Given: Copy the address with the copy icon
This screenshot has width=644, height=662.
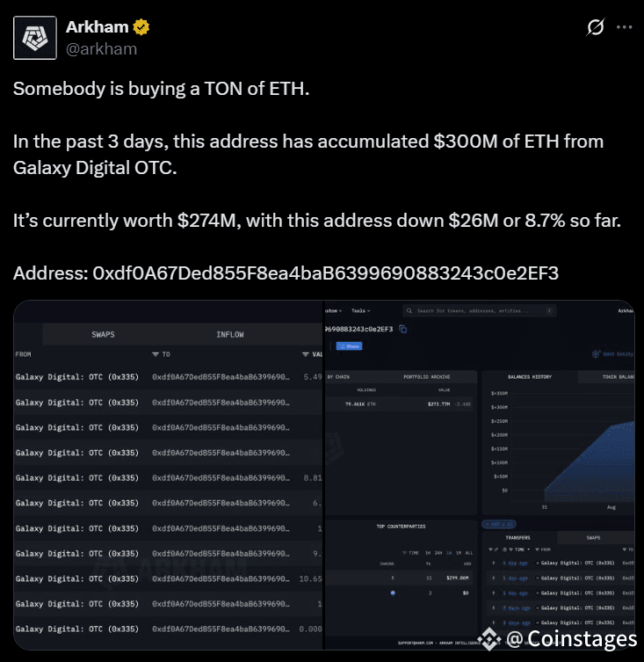Looking at the screenshot, I should pyautogui.click(x=403, y=329).
